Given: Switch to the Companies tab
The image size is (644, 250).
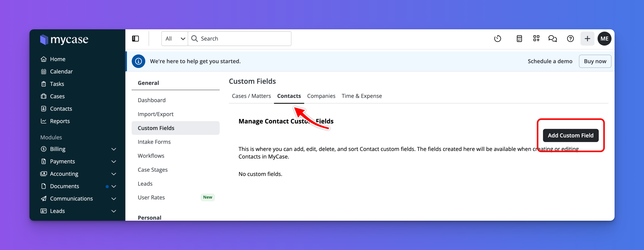Looking at the screenshot, I should pos(321,96).
